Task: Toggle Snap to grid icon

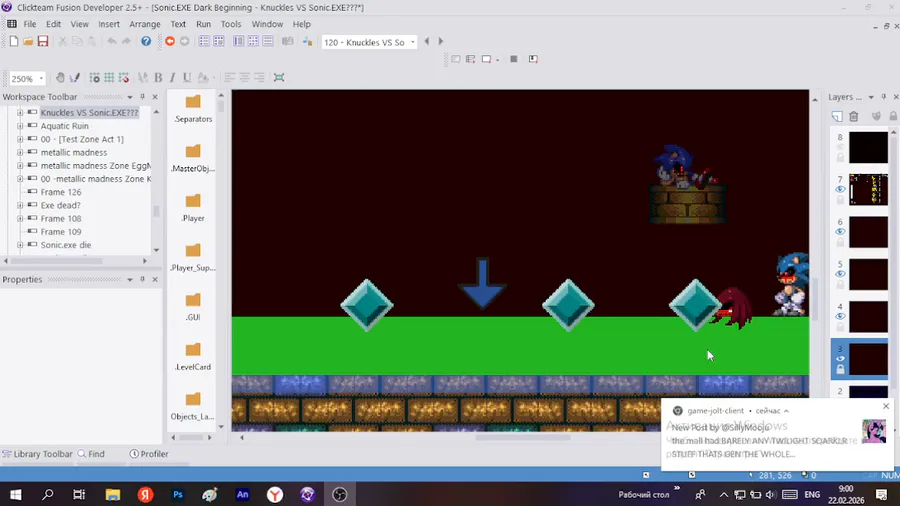Action: click(x=123, y=77)
